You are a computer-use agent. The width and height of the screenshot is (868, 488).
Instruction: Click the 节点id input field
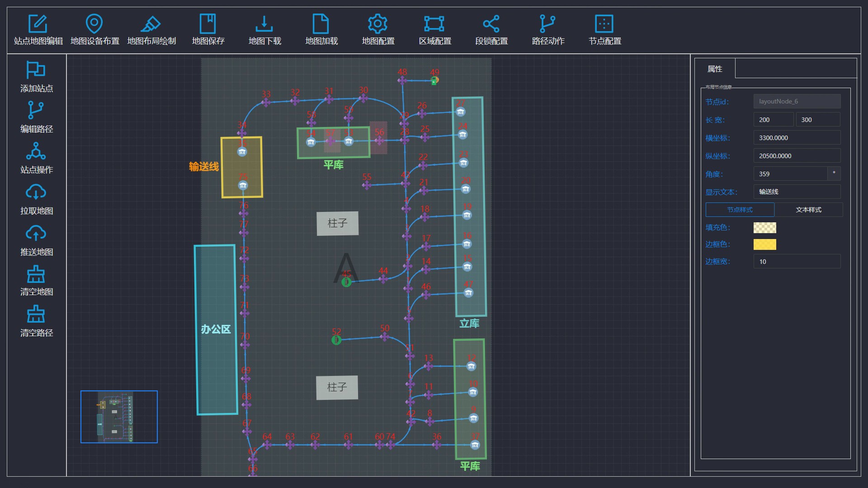pos(797,101)
